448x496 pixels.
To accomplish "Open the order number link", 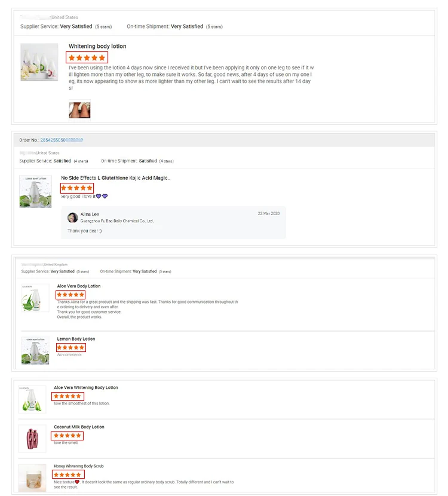I will click(62, 140).
